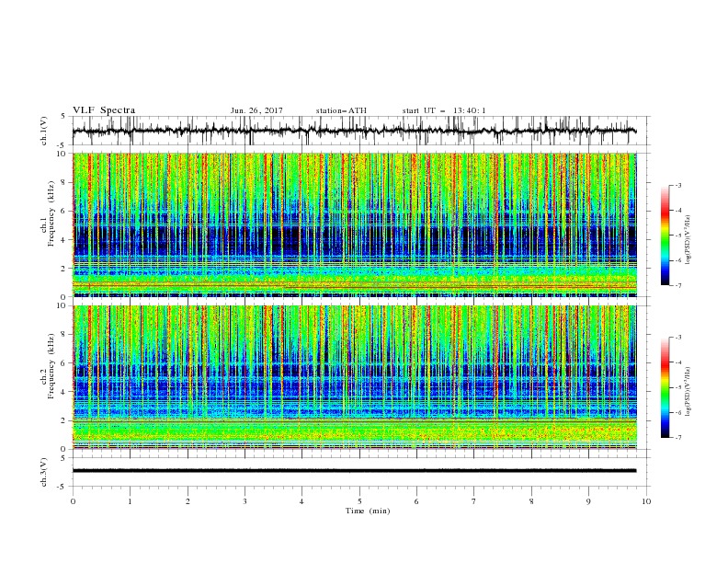Click the "ch.1(V)" axis label

click(x=44, y=131)
